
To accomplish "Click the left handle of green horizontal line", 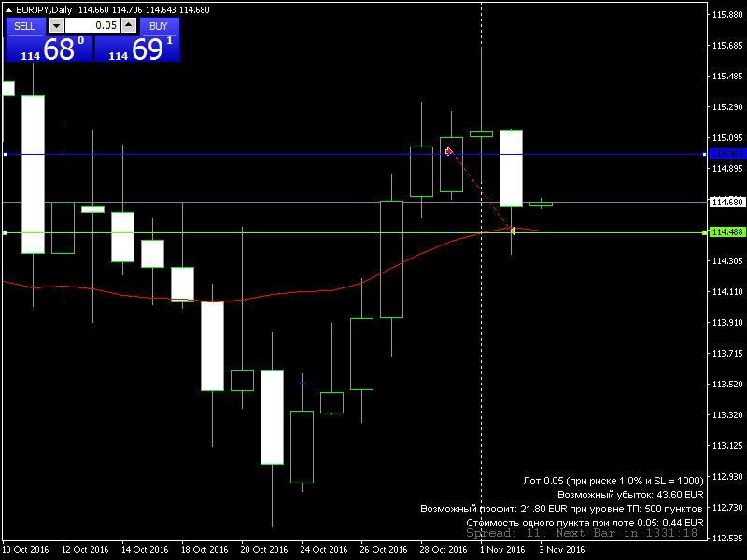I will (x=6, y=232).
